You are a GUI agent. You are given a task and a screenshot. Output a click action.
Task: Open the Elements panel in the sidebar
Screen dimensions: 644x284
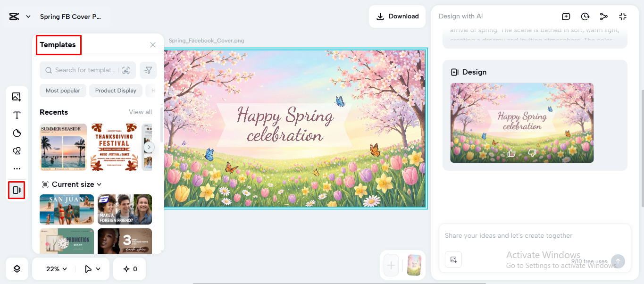[17, 150]
